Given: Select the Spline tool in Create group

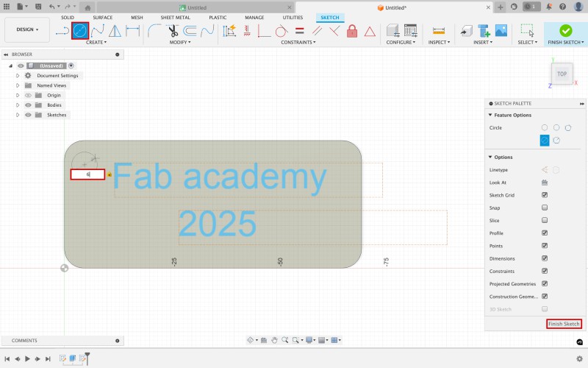Looking at the screenshot, I should click(x=98, y=31).
